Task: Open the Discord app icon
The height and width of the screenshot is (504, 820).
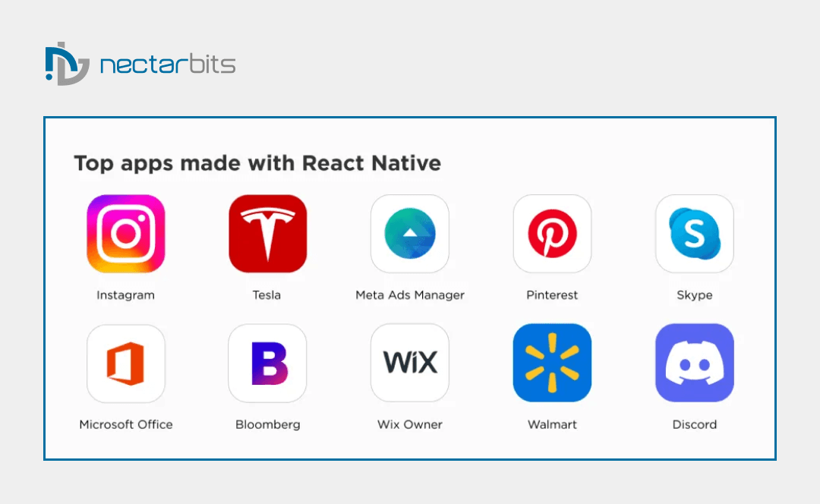Action: (x=695, y=363)
